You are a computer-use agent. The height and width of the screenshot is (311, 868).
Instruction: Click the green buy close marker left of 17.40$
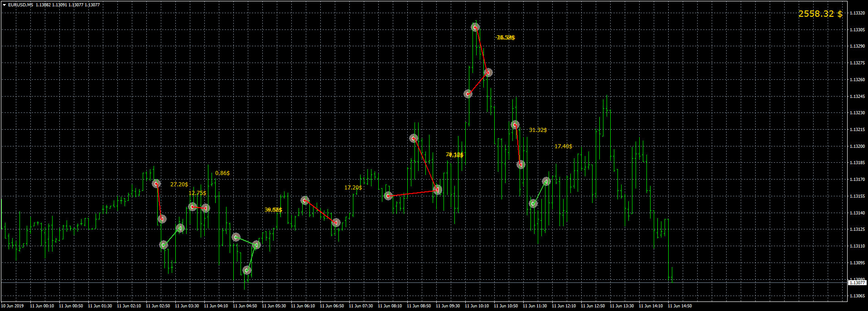(546, 181)
